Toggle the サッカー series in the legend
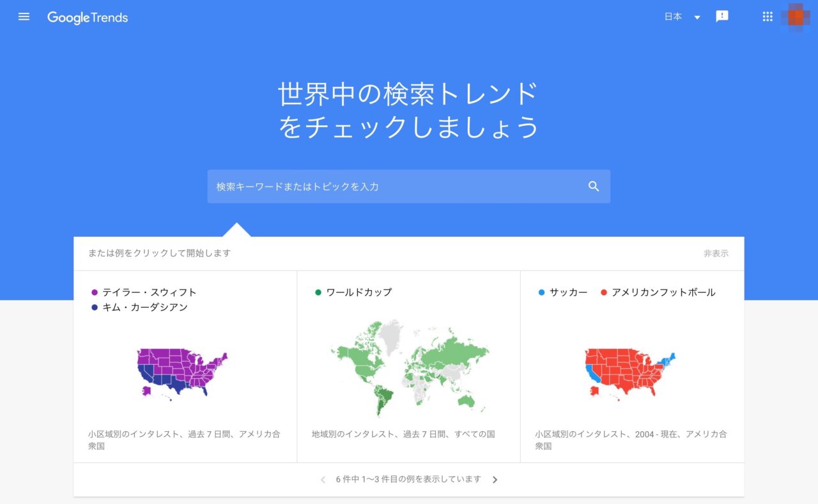The height and width of the screenshot is (504, 818). 542,292
